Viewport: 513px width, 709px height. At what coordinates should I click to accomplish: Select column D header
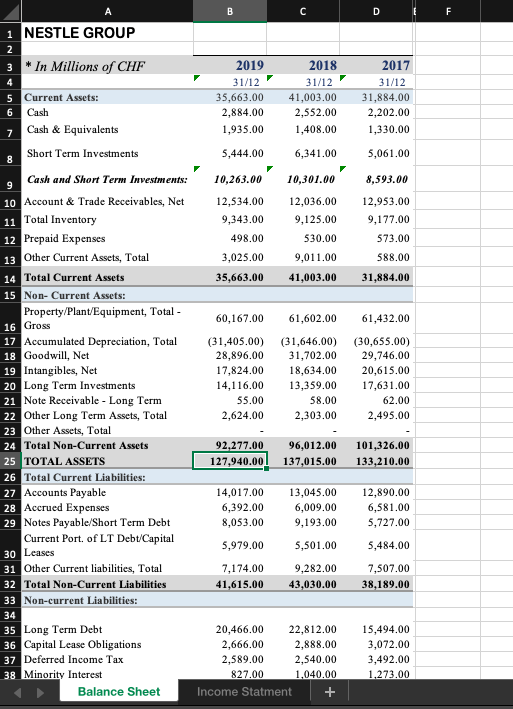click(x=376, y=11)
